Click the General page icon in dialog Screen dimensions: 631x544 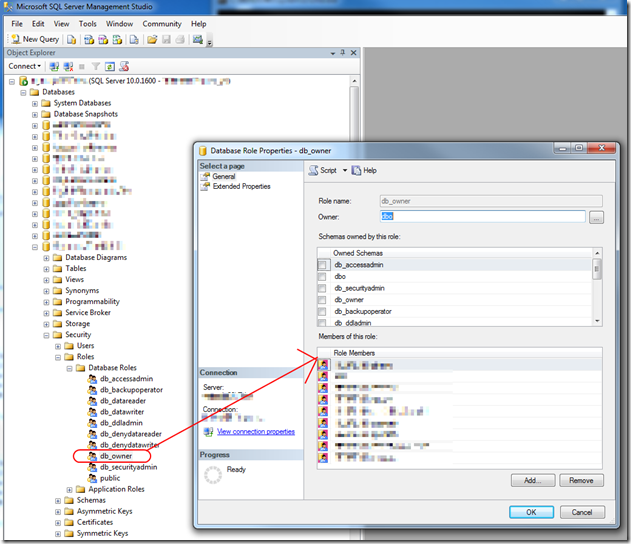click(206, 176)
